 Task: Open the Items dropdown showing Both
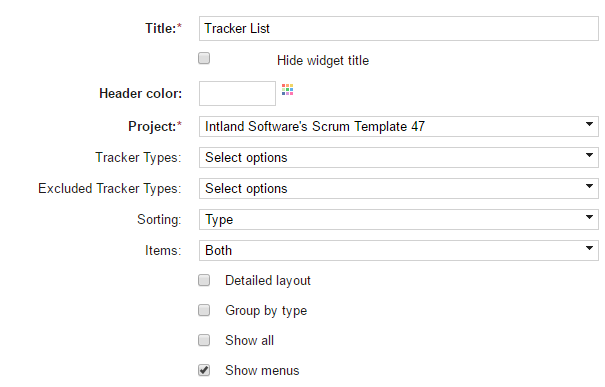(x=399, y=250)
